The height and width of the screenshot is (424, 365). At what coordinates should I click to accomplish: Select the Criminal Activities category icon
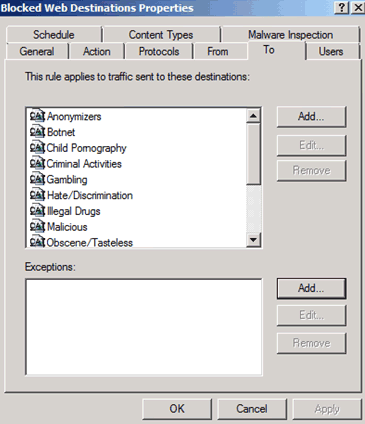tap(37, 163)
